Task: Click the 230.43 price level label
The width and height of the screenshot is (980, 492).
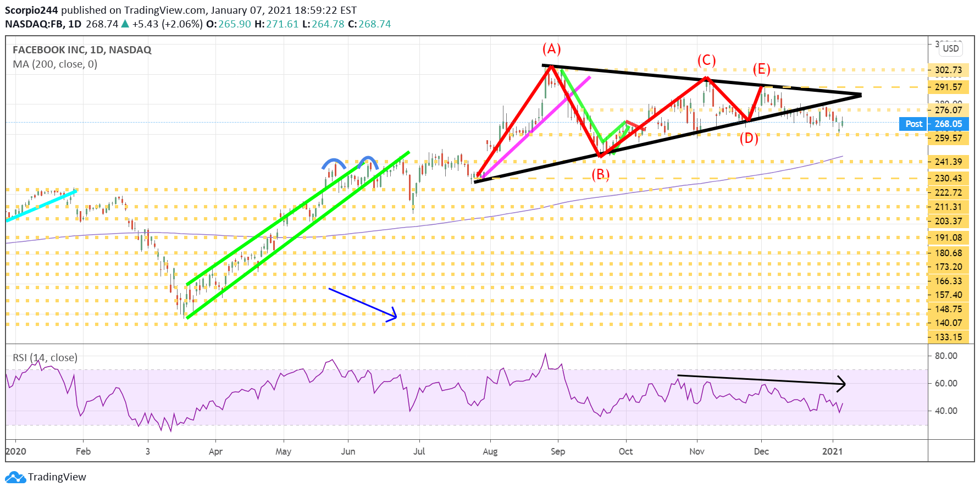Action: coord(948,178)
